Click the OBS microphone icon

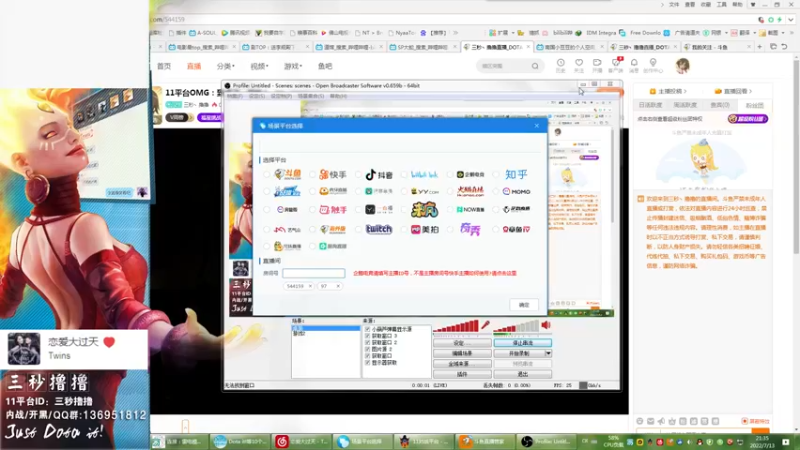(486, 325)
